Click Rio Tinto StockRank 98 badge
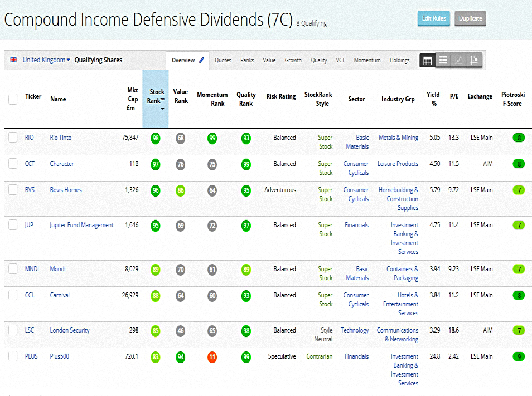Image resolution: width=532 pixels, height=396 pixels. pos(156,138)
